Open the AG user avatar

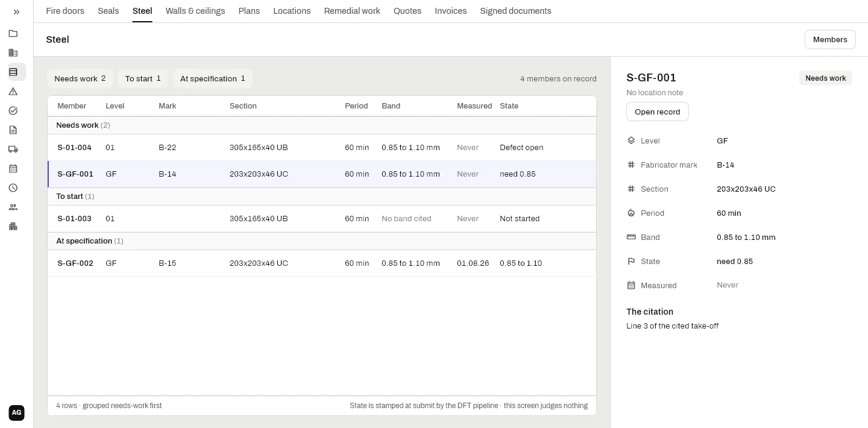[17, 413]
